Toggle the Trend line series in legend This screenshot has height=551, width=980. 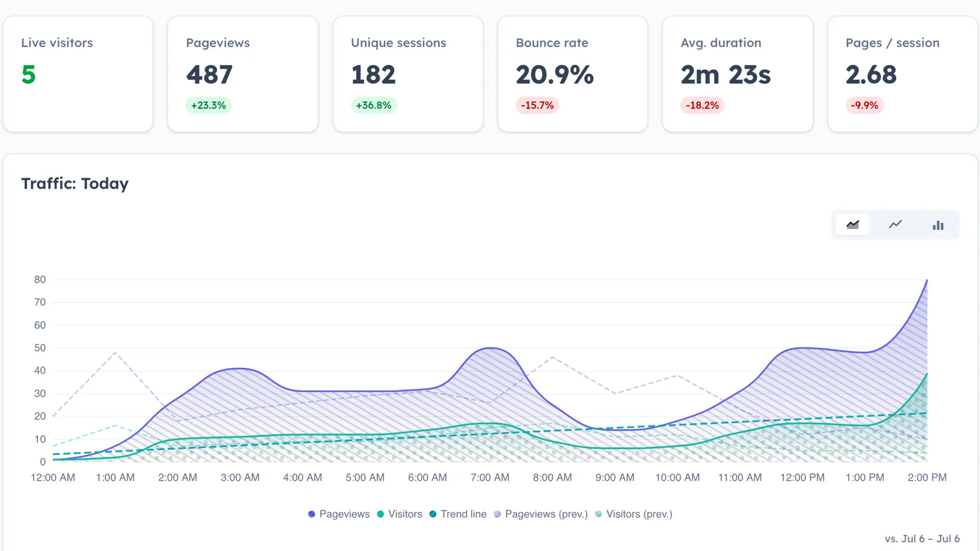(x=458, y=514)
